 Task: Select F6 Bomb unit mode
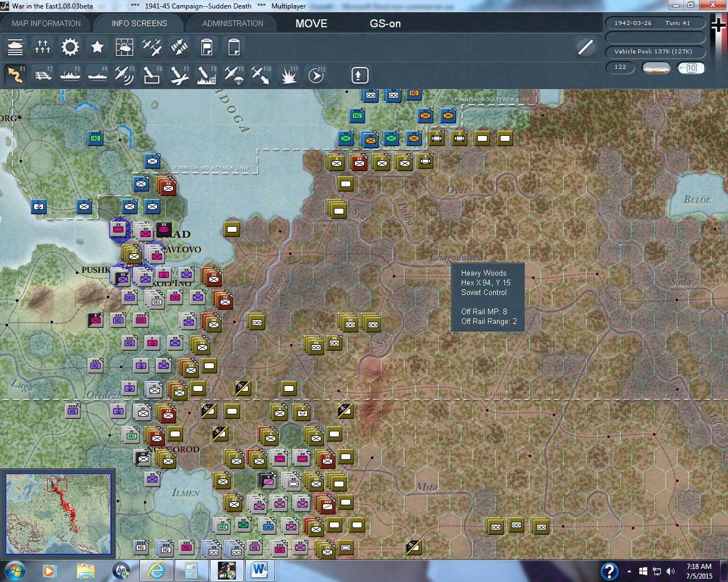(152, 75)
